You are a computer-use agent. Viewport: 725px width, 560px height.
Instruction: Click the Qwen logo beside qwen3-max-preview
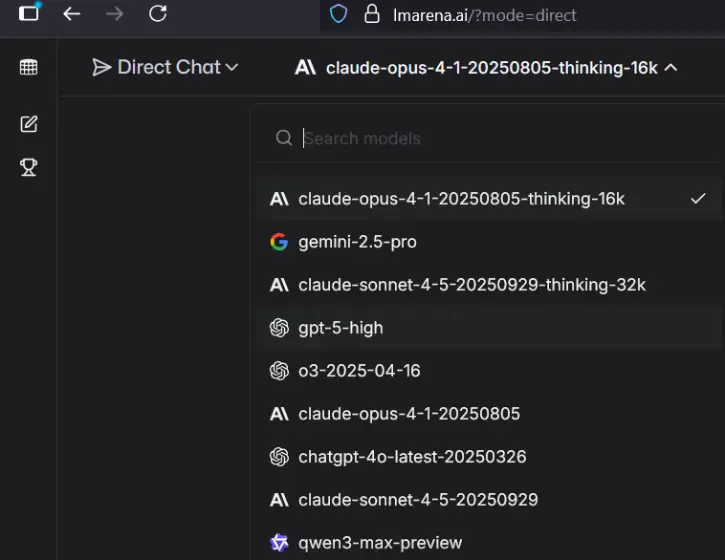(x=279, y=542)
